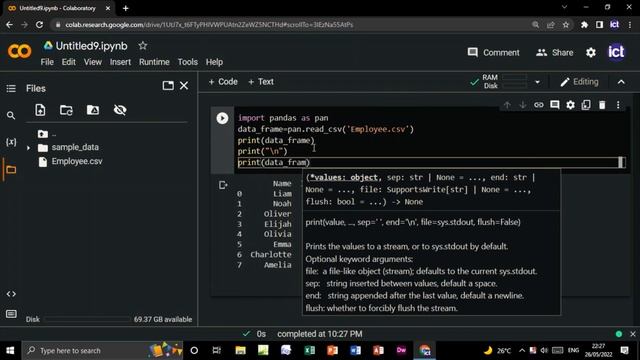Open the Tools menu

coord(188,62)
